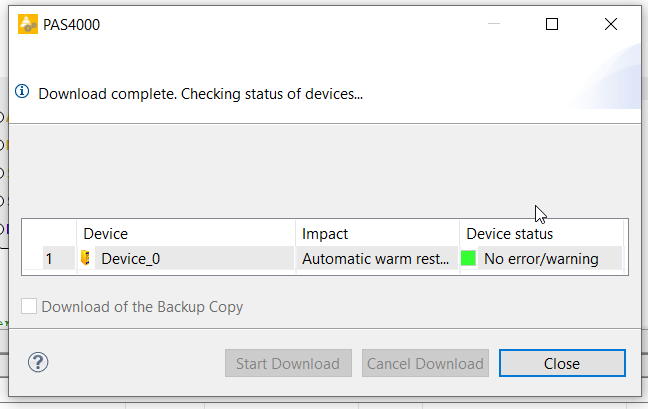Screen dimensions: 648x409
Task: Tick the Download of the Backup Copy checkbox
Action: (x=29, y=307)
